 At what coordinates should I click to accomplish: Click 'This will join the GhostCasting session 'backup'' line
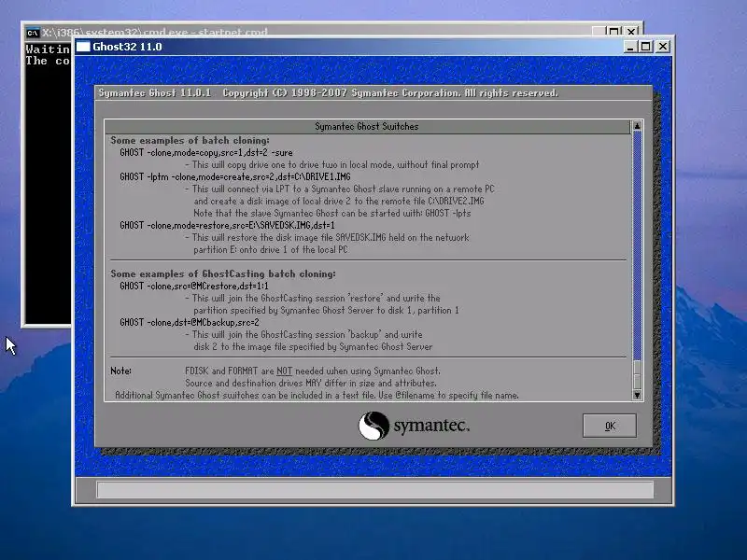[303, 334]
